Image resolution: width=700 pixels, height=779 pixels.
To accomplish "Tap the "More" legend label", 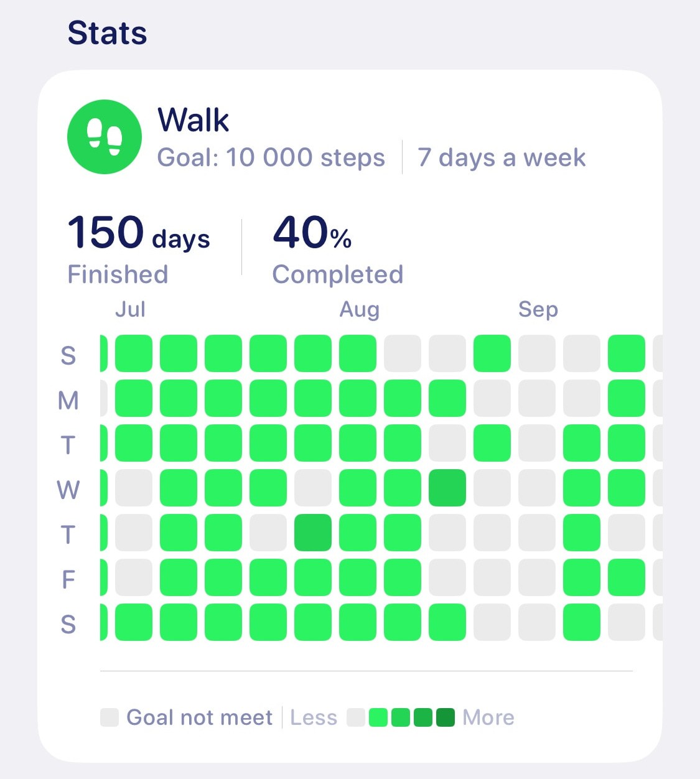I will click(x=488, y=717).
